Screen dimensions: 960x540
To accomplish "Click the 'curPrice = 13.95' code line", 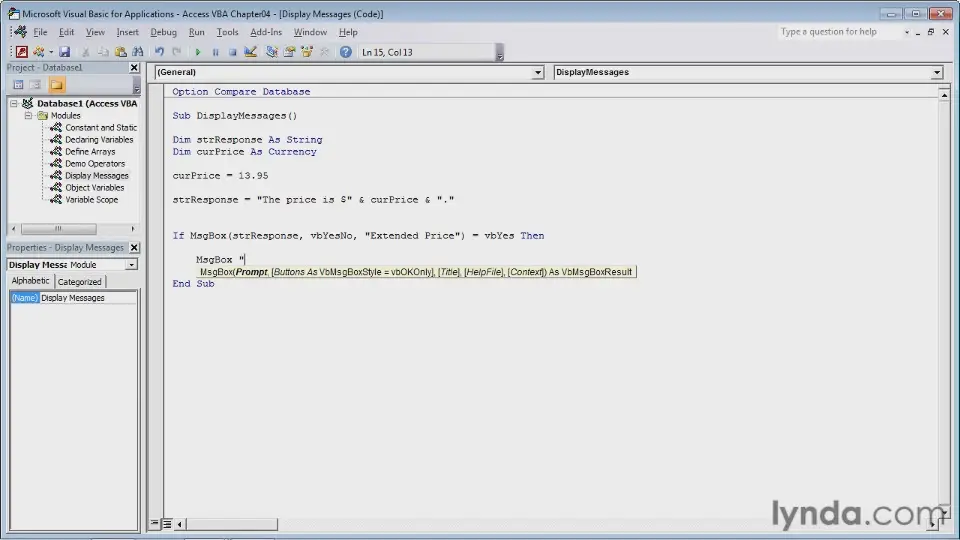I will pyautogui.click(x=220, y=176).
